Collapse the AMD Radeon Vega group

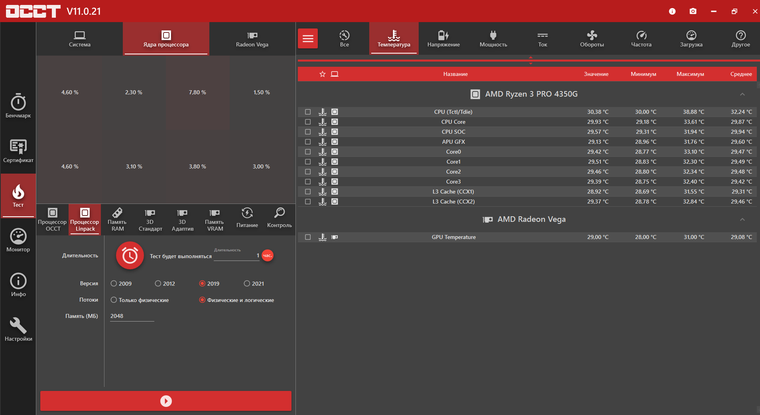click(742, 220)
